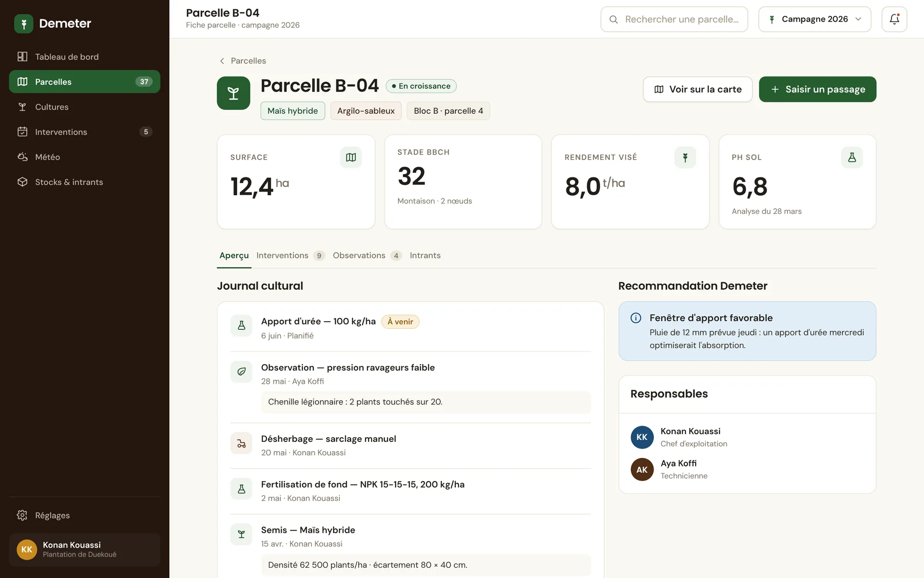This screenshot has width=924, height=578.
Task: Open Réglages settings
Action: point(85,515)
